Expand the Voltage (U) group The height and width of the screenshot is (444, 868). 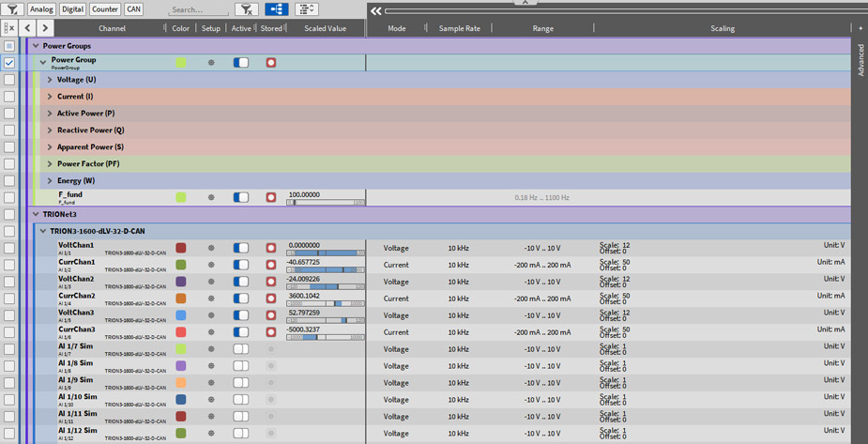(x=50, y=80)
